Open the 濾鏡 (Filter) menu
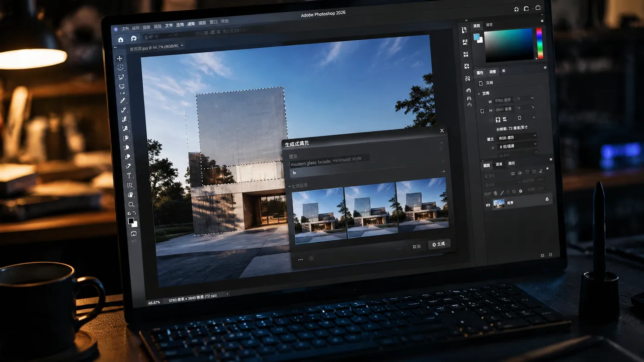 [x=191, y=24]
